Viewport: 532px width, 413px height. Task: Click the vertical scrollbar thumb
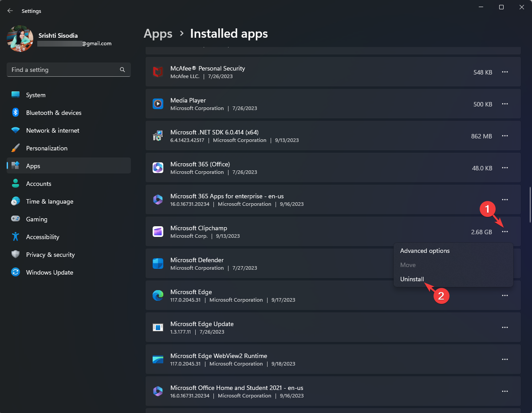click(530, 205)
